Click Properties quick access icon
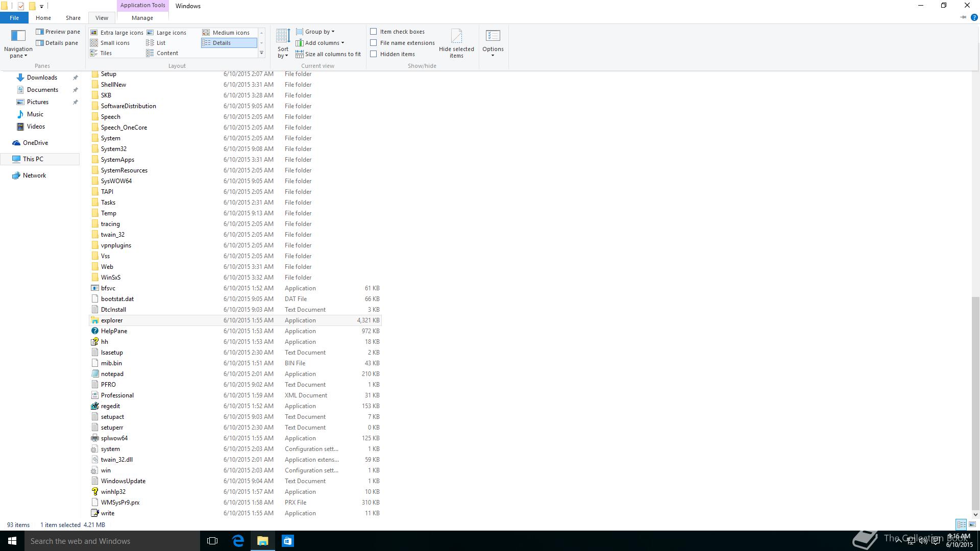The image size is (980, 551). [x=21, y=6]
